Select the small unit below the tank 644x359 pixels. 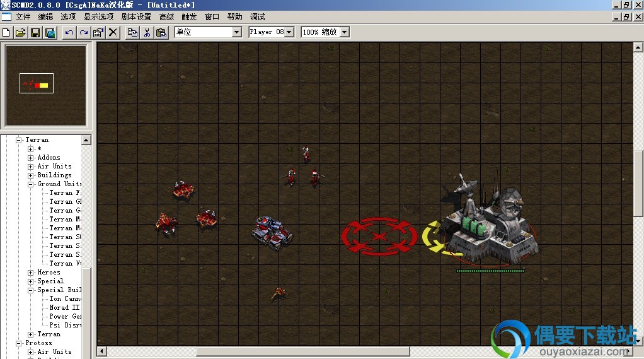[x=279, y=293]
